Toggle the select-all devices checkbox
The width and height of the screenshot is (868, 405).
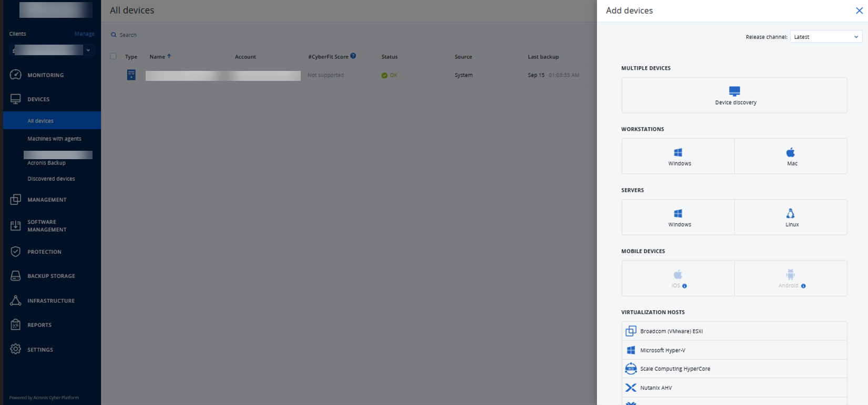pyautogui.click(x=113, y=56)
